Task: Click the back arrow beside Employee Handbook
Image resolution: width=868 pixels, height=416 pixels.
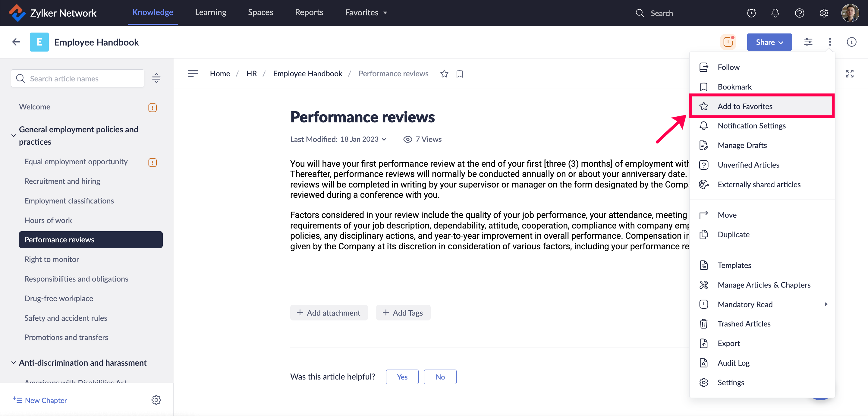Action: pos(16,42)
